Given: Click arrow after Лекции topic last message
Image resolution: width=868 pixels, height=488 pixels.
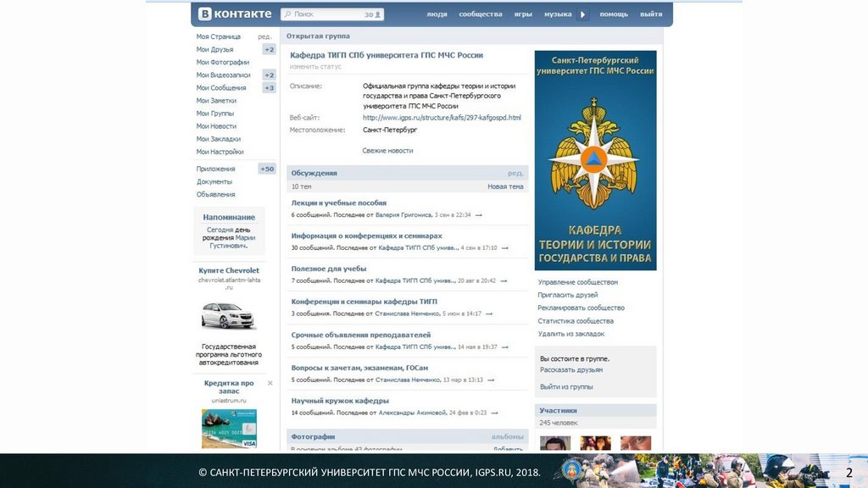Looking at the screenshot, I should pos(478,215).
